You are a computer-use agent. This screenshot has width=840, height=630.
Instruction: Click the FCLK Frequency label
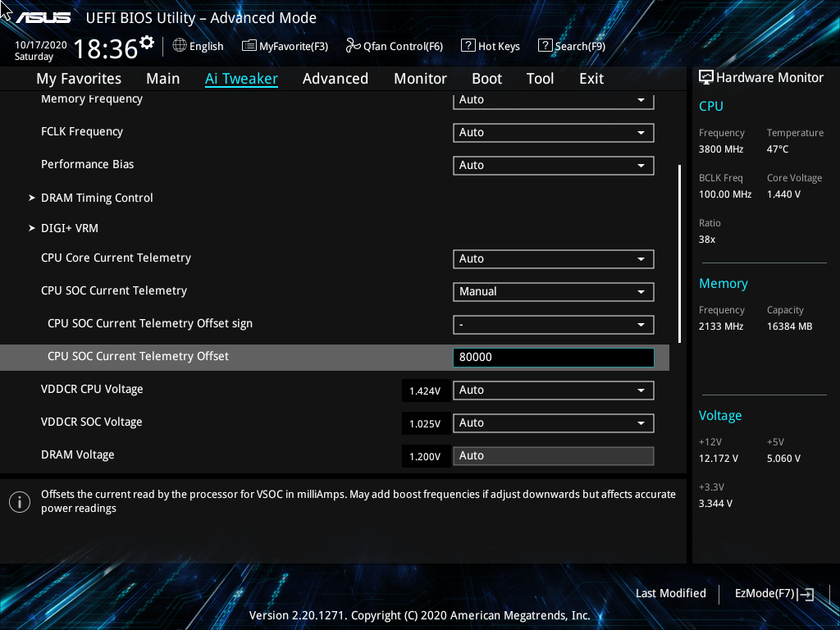point(82,132)
